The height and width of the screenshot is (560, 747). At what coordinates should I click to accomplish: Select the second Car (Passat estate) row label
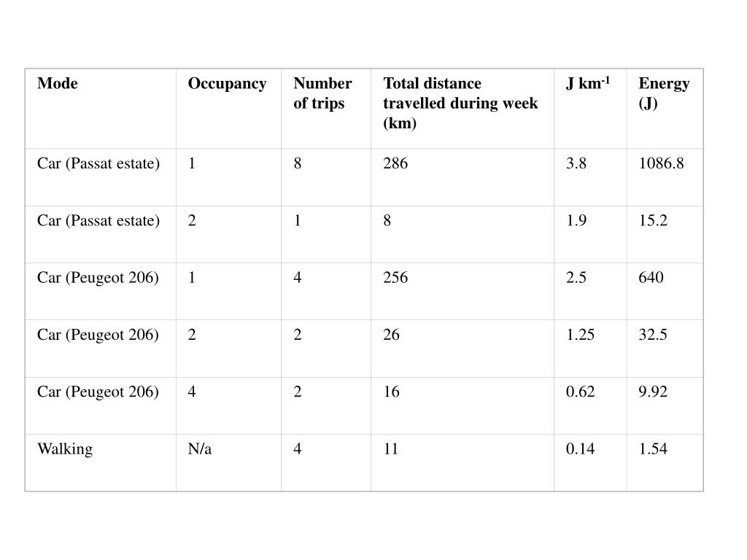[98, 221]
